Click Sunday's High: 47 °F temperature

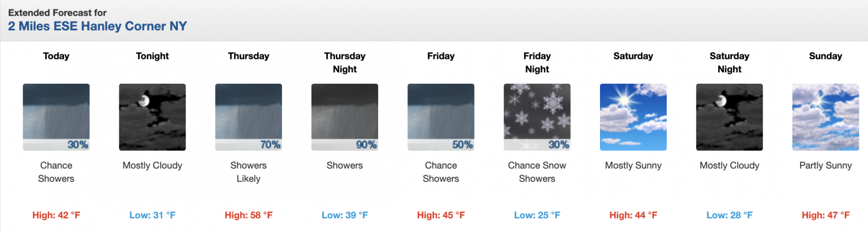click(x=825, y=215)
